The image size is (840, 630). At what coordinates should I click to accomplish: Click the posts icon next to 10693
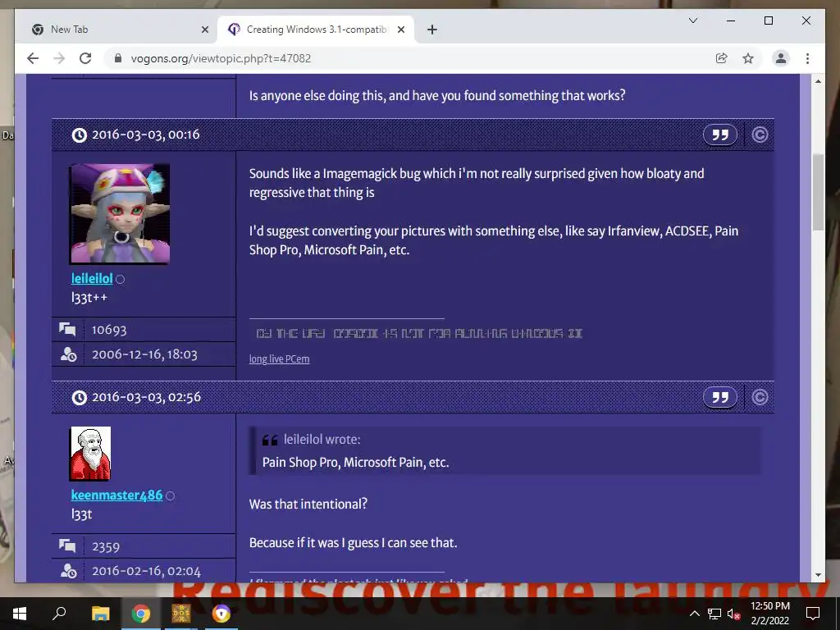coord(67,329)
